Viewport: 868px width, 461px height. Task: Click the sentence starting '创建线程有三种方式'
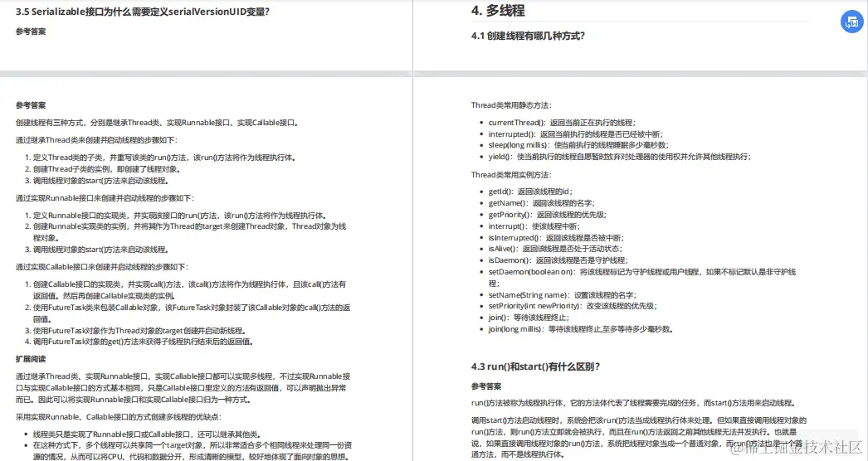point(157,123)
